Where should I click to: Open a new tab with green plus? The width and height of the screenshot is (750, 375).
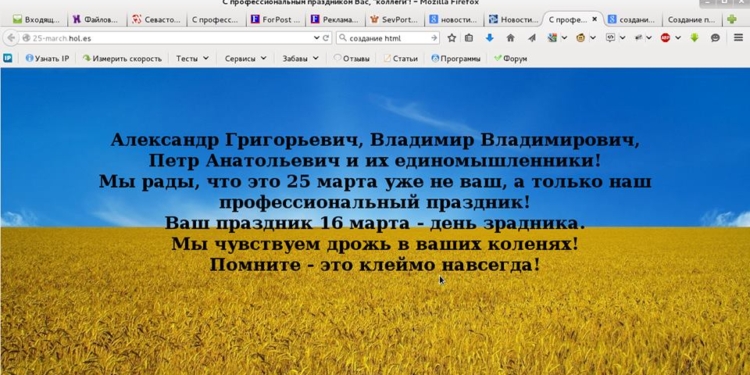click(731, 20)
